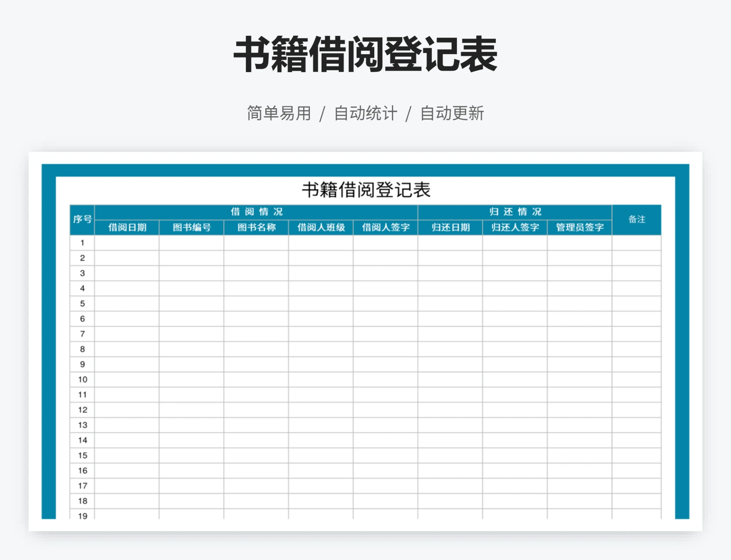Click the 序号 column header
Viewport: 731px width, 560px height.
pos(81,220)
